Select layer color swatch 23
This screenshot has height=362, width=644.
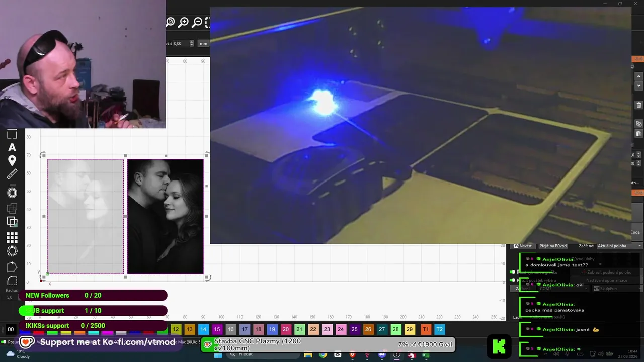pos(327,329)
